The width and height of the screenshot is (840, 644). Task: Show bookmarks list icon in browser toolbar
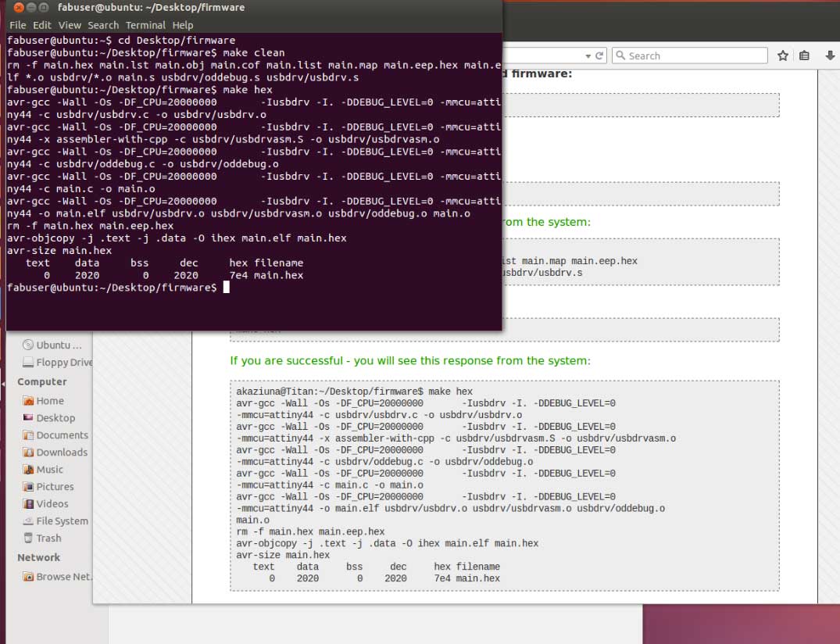(804, 55)
